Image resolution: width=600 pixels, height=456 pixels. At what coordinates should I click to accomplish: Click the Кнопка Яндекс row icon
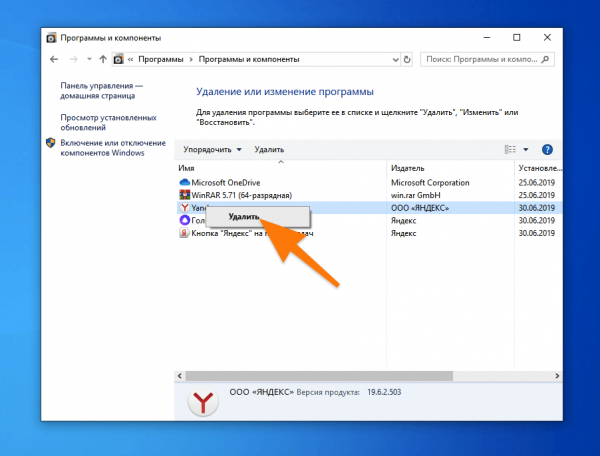184,233
